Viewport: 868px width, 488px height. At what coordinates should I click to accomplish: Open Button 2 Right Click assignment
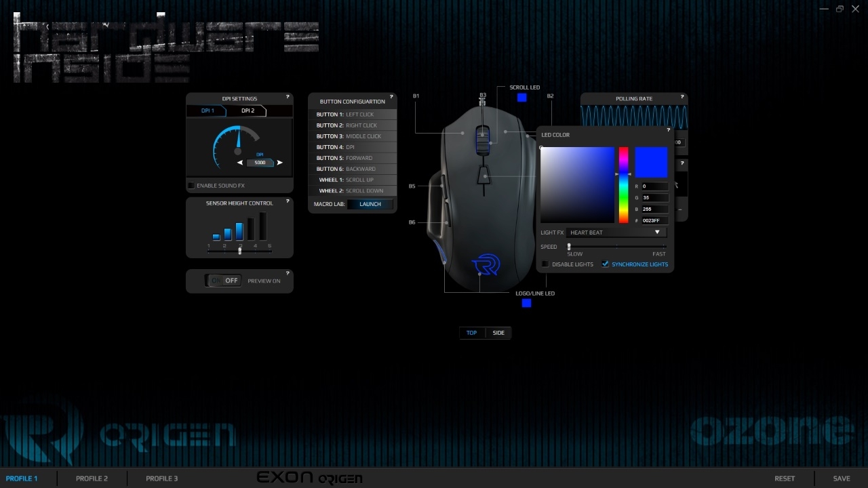(353, 125)
